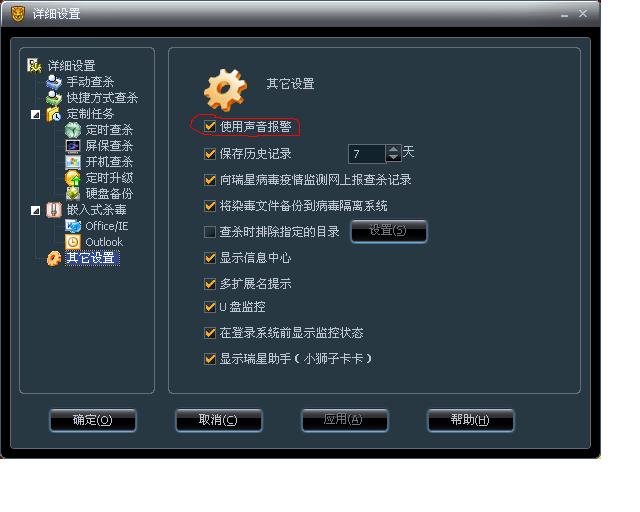Open 快捷方式查杀 via its icon
Image resolution: width=640 pixels, height=512 pixels.
(x=54, y=98)
